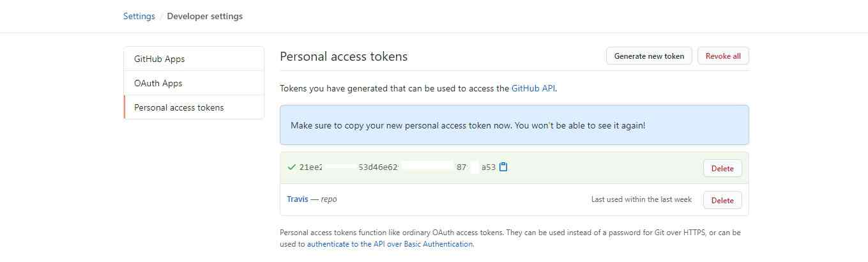Click the Personal access tokens page heading
The width and height of the screenshot is (868, 262).
pyautogui.click(x=344, y=56)
